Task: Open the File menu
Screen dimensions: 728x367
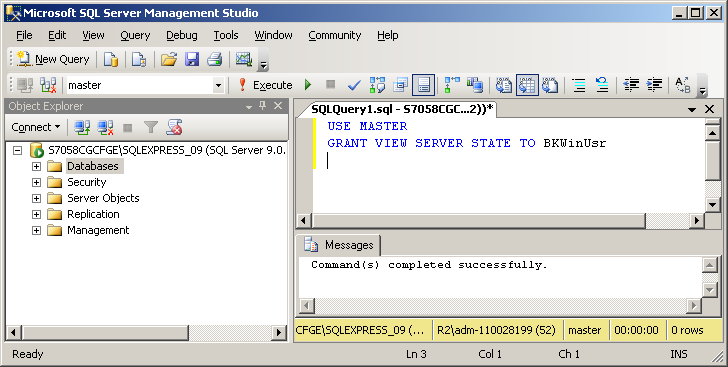Action: point(24,35)
